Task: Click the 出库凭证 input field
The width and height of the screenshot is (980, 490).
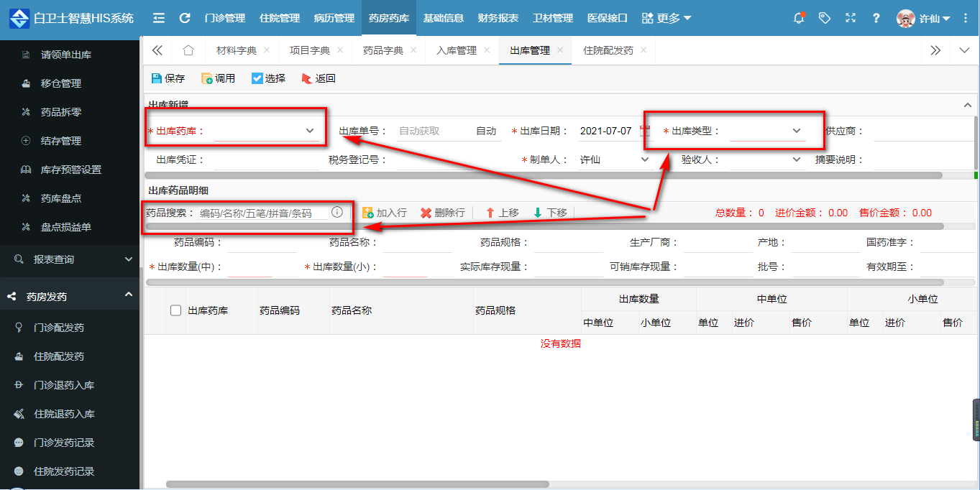Action: click(266, 160)
